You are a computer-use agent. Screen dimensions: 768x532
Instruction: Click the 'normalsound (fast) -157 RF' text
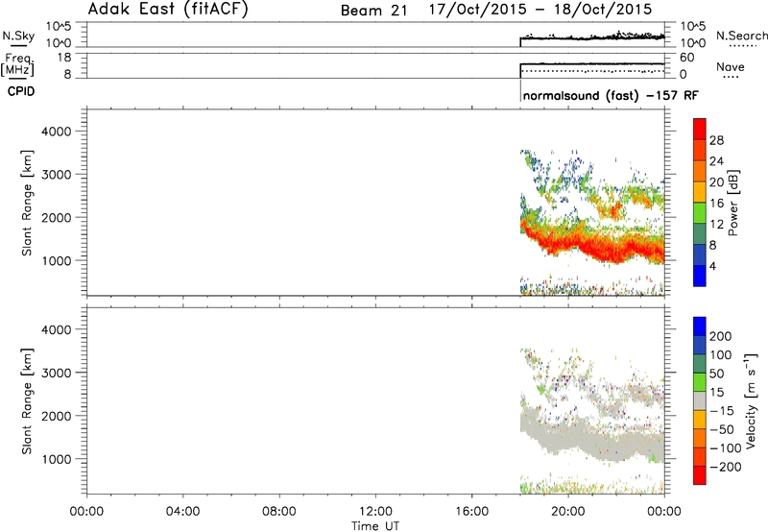611,95
